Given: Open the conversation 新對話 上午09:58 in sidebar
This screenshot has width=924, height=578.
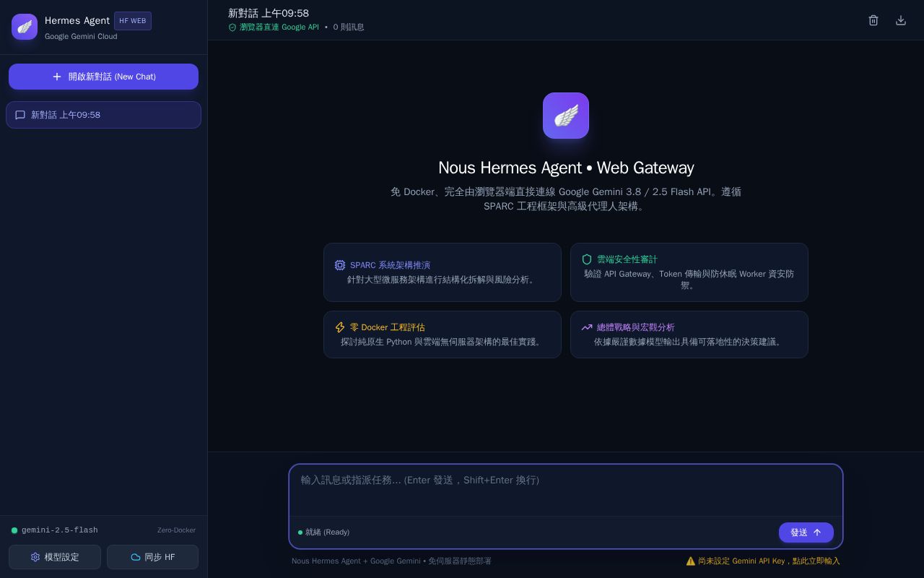Looking at the screenshot, I should [103, 115].
